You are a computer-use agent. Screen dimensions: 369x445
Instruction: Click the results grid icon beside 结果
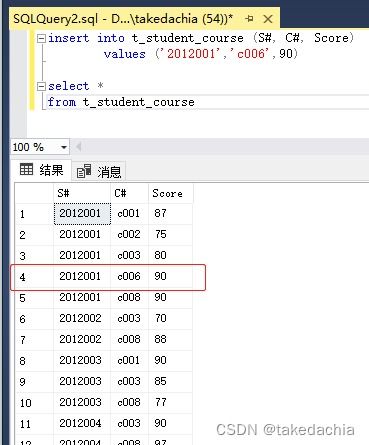(26, 169)
